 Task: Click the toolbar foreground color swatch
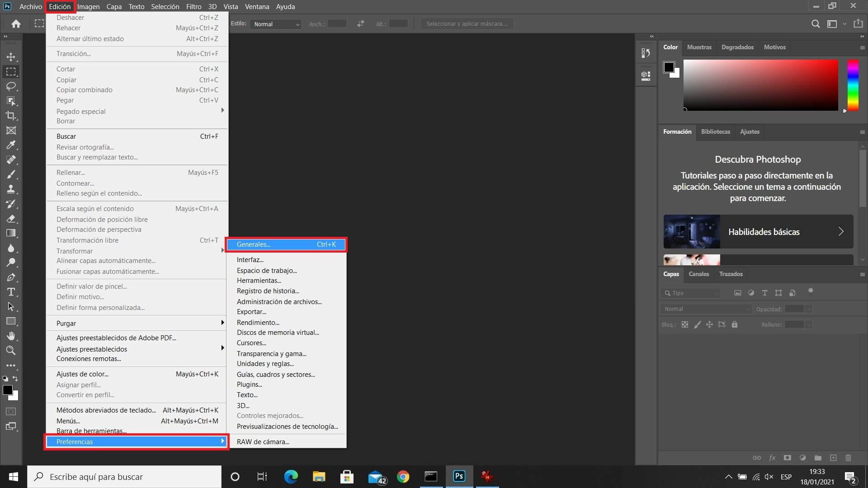point(7,390)
